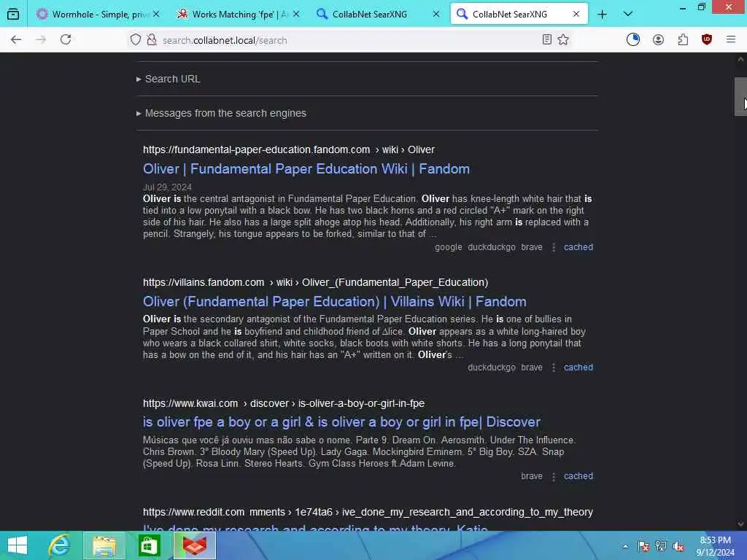Open File Explorer from the taskbar
This screenshot has height=560, width=747.
104,545
